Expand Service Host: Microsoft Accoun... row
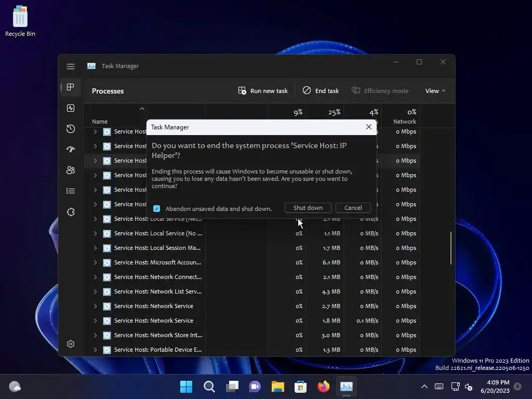The image size is (532, 399). click(96, 262)
